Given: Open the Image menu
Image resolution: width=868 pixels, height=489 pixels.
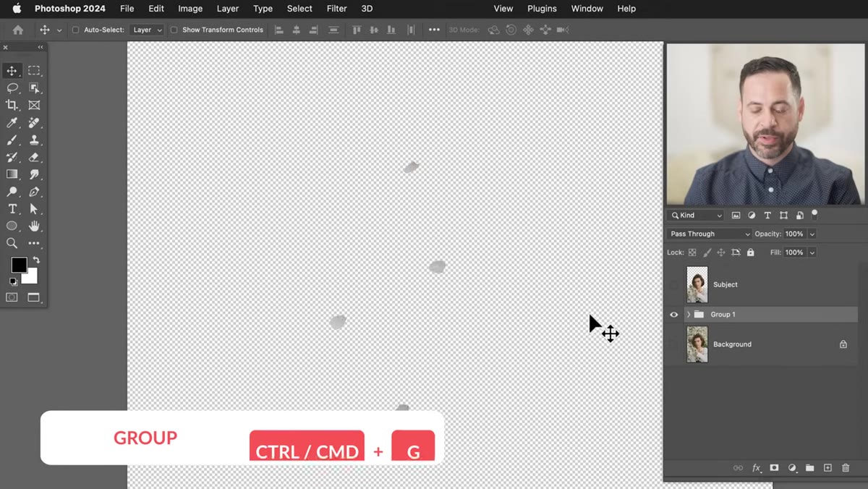Looking at the screenshot, I should 190,9.
